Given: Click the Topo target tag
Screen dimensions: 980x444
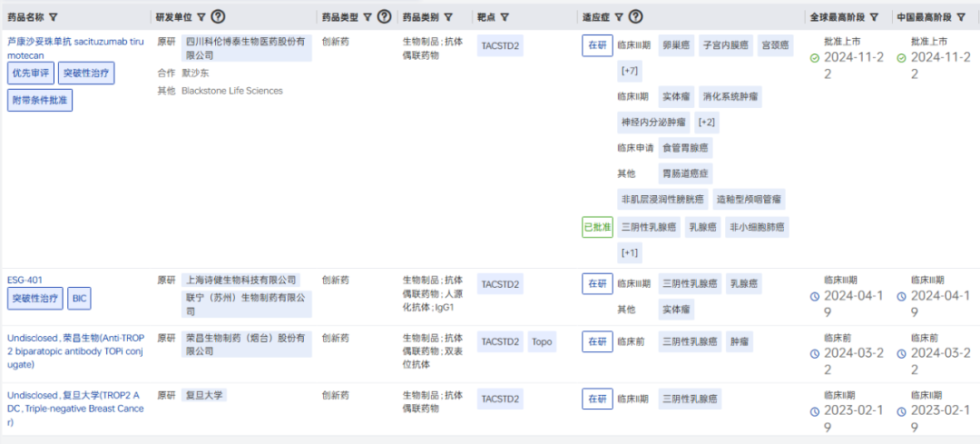Looking at the screenshot, I should point(542,341).
